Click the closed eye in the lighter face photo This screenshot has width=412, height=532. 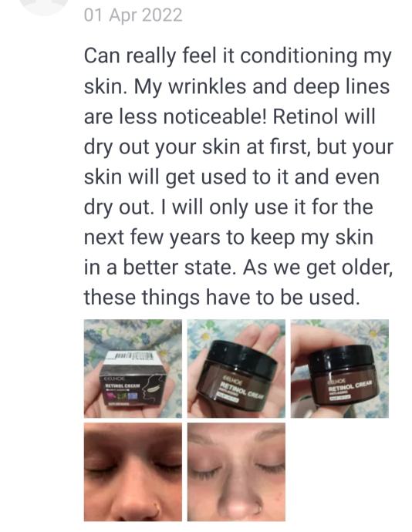coord(205,471)
